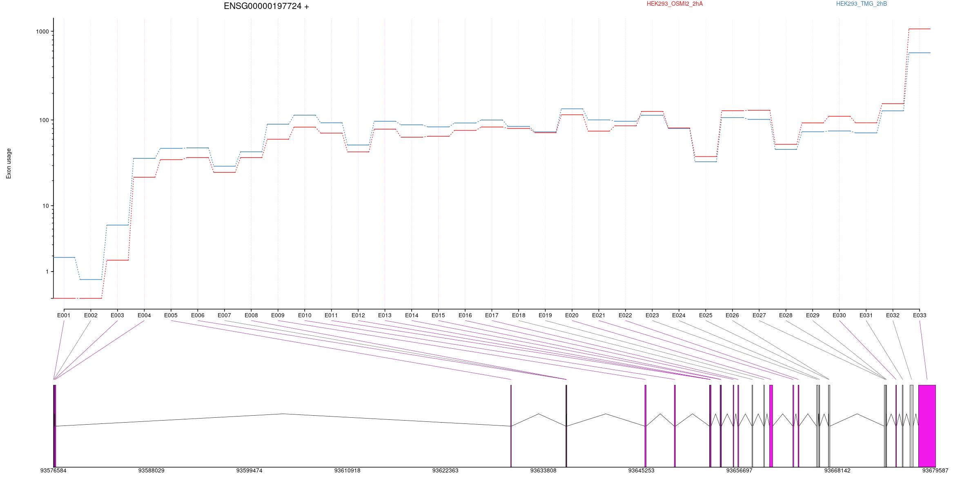Click the red E033 usage line segment

coord(920,29)
